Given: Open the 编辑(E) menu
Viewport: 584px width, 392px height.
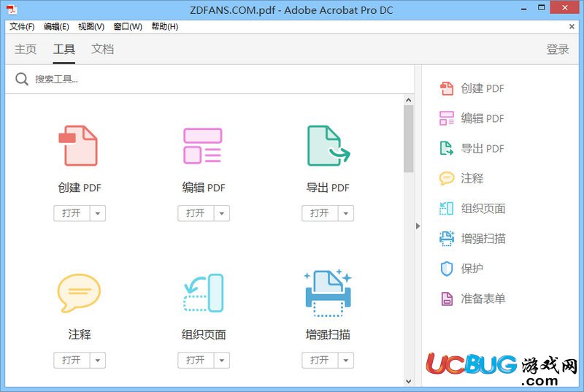Looking at the screenshot, I should [56, 26].
